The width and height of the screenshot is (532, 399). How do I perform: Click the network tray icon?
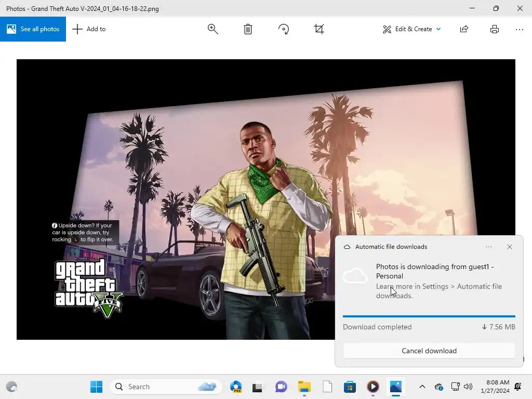pos(455,387)
